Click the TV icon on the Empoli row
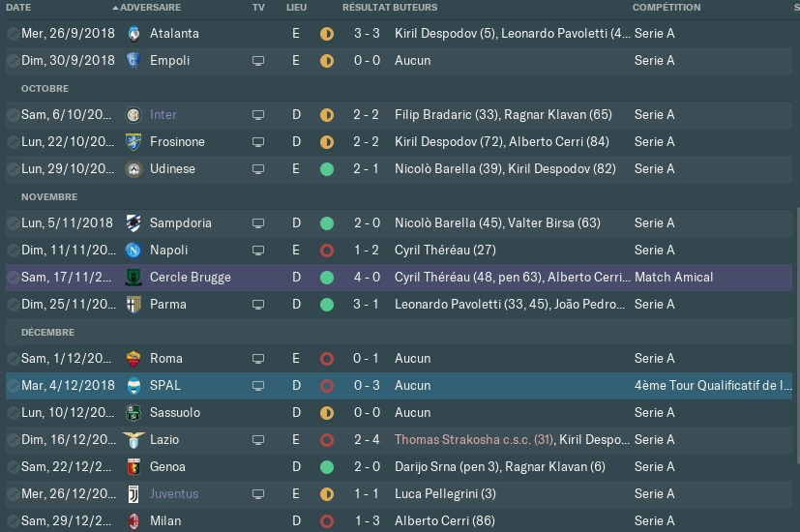 (x=258, y=61)
